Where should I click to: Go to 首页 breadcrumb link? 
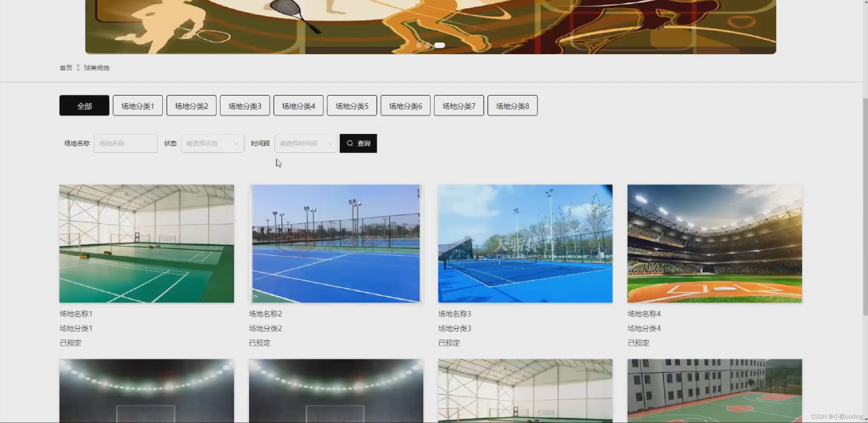click(x=66, y=68)
